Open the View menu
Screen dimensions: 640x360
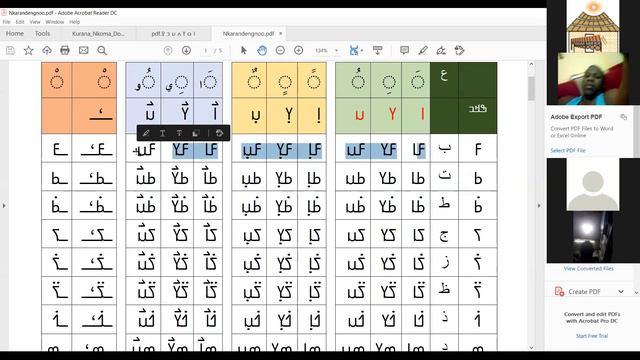pyautogui.click(x=35, y=22)
